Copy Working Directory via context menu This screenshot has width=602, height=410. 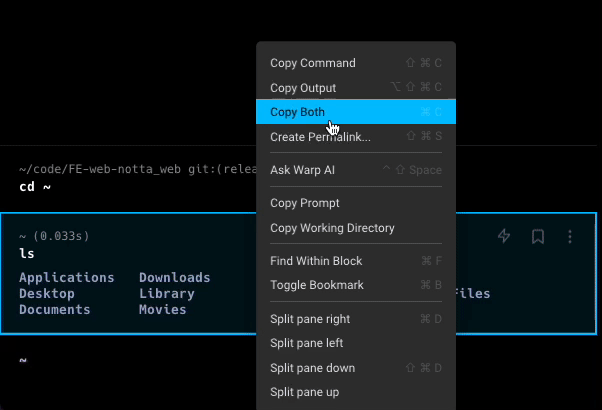pos(332,228)
